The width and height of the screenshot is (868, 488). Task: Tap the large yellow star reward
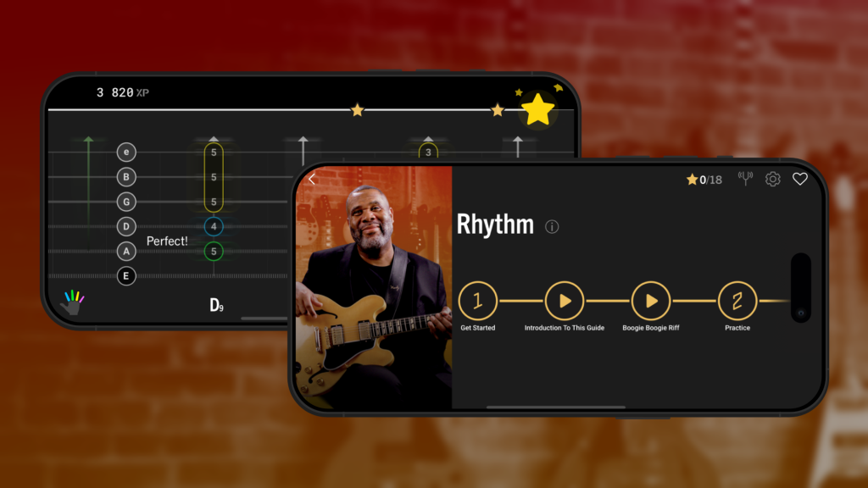pyautogui.click(x=537, y=109)
